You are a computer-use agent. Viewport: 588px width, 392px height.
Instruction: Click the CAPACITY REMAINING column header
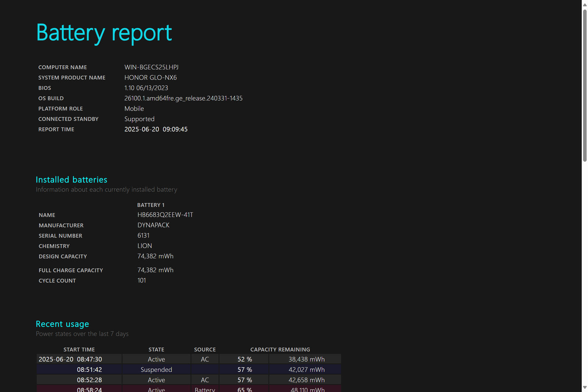(280, 349)
